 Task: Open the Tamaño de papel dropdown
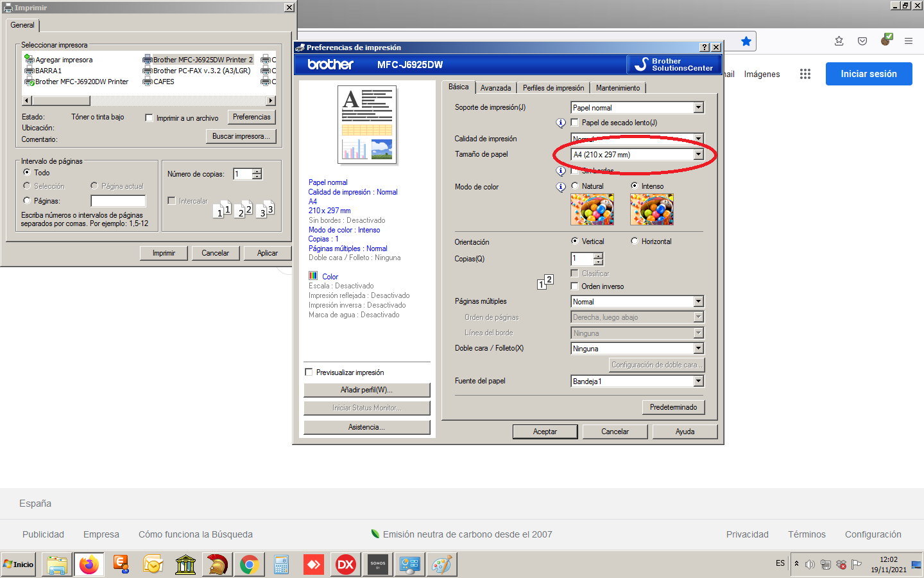click(698, 155)
